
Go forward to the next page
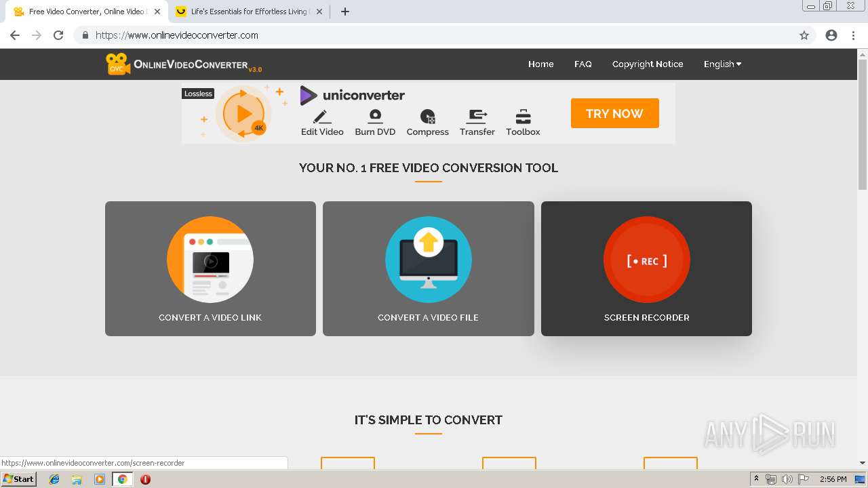37,35
